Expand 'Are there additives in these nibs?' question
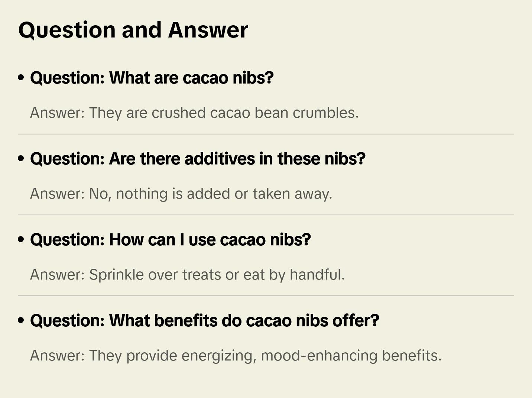532x398 pixels. click(x=198, y=159)
